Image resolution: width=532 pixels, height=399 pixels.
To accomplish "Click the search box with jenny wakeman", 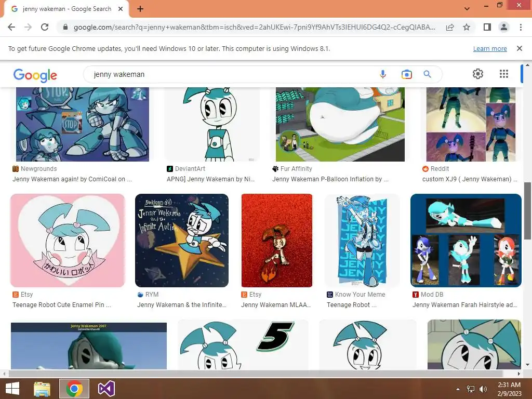I will pos(231,74).
